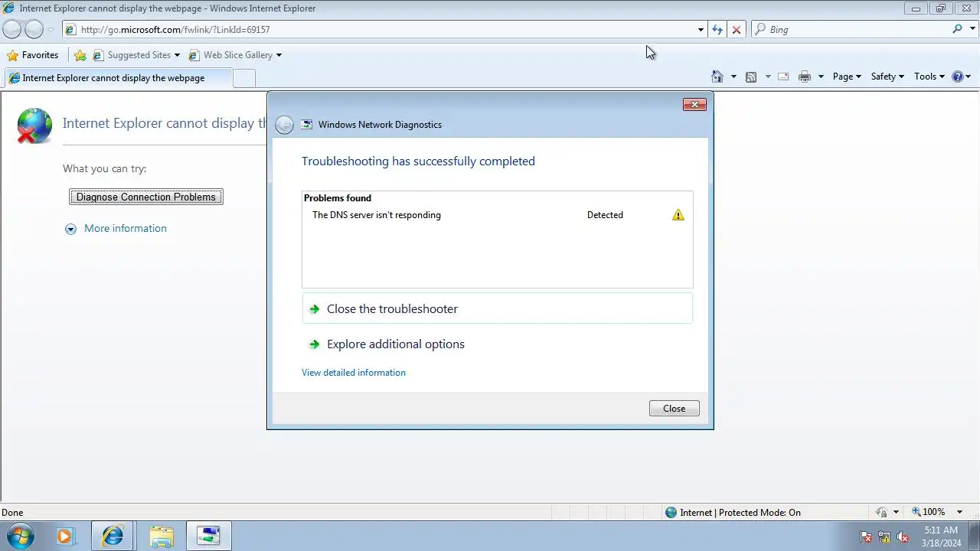Click the Print icon
Image resolution: width=980 pixels, height=551 pixels.
(805, 77)
